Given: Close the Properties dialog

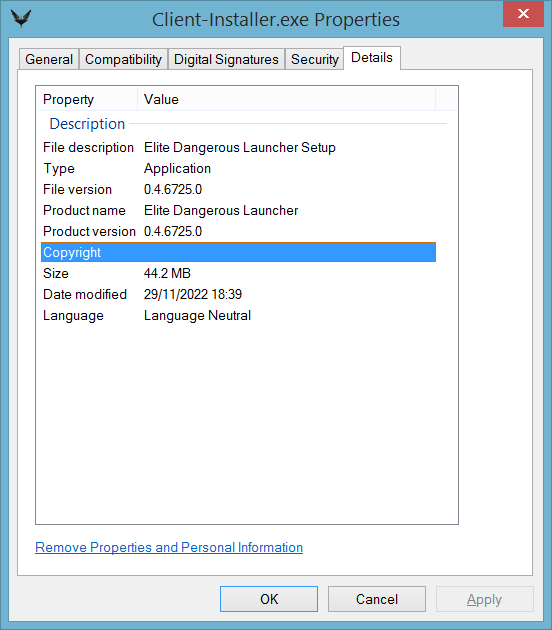Looking at the screenshot, I should click(523, 14).
